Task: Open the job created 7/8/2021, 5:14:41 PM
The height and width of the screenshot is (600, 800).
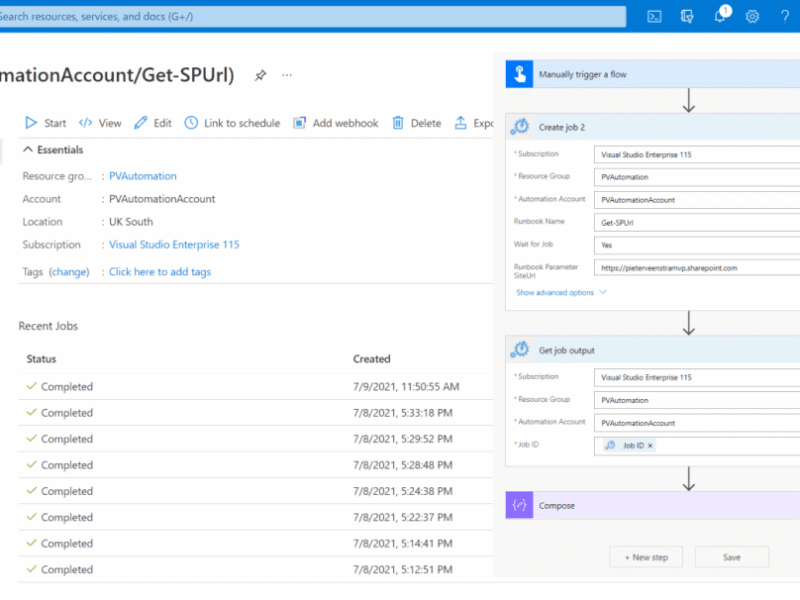Action: (x=256, y=543)
